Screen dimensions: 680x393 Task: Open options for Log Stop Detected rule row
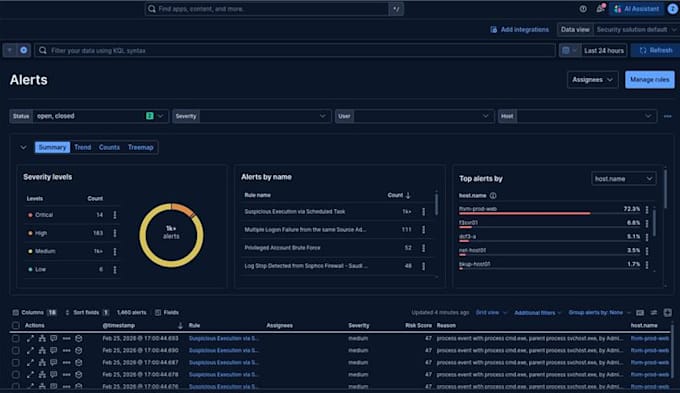423,266
